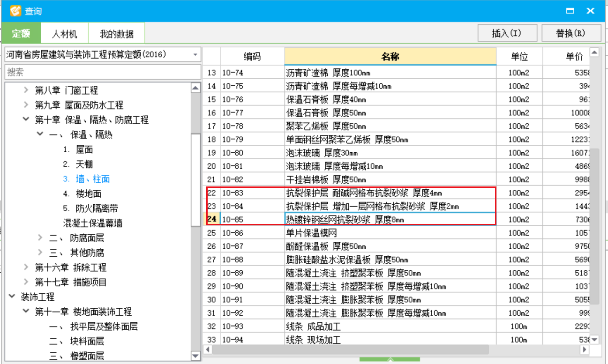
Task: Select 热镀锌钢丝网抗裂砂浆 厚度8mm cell
Action: pyautogui.click(x=390, y=220)
